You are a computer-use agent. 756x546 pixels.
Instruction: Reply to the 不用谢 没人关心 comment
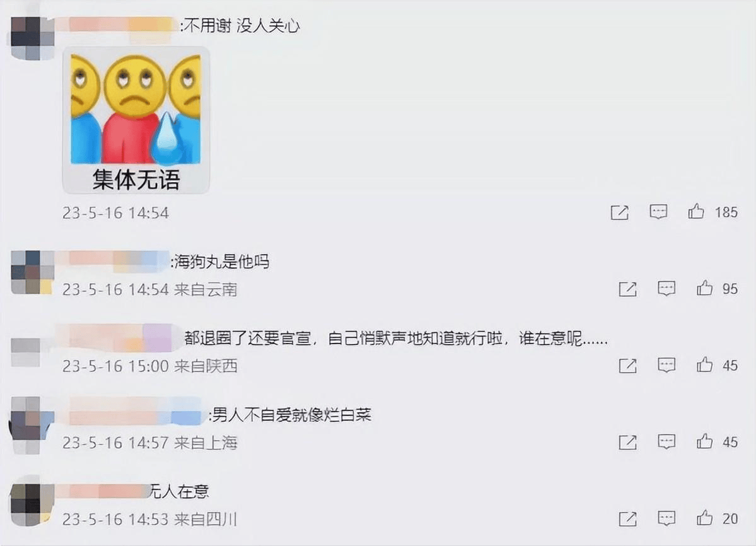tap(659, 212)
